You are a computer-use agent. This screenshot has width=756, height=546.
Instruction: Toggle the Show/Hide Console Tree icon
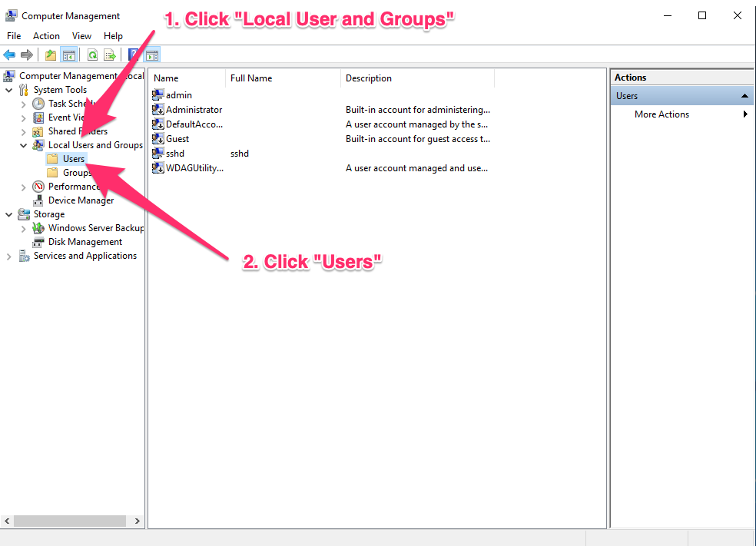pyautogui.click(x=68, y=54)
